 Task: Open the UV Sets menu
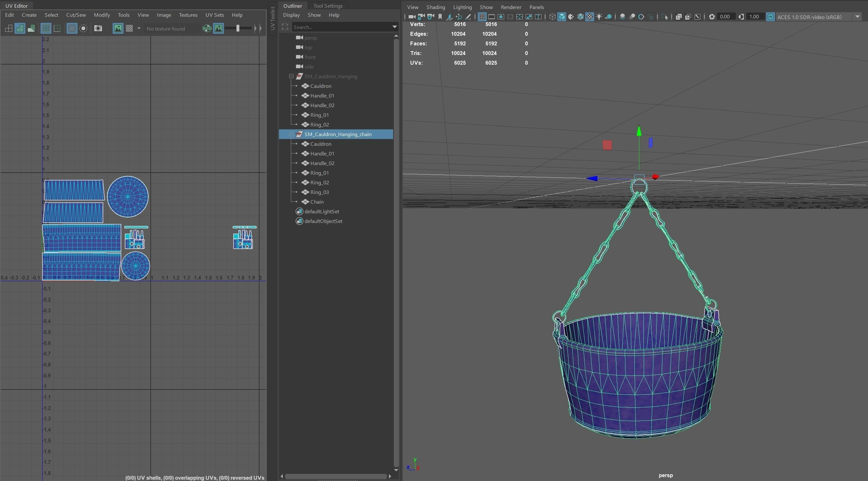[x=214, y=15]
